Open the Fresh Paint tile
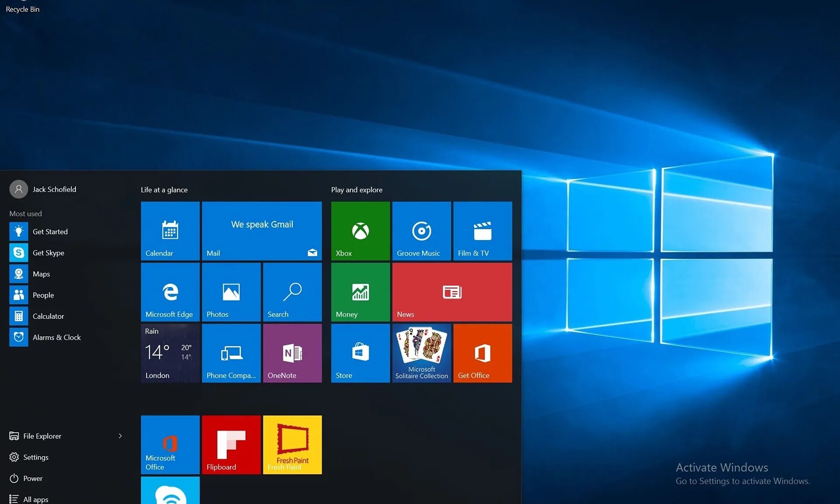 pyautogui.click(x=292, y=444)
